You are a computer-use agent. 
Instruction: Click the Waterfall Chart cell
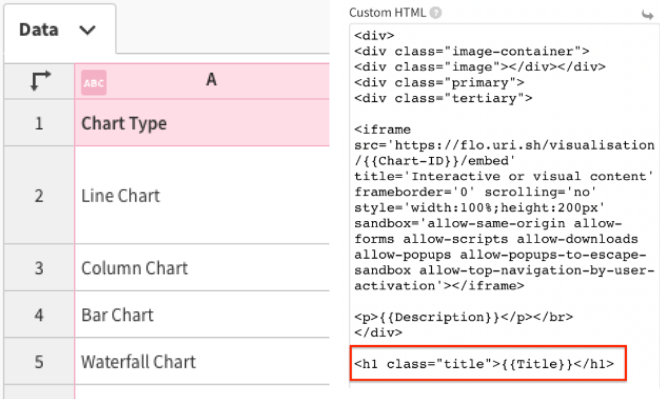click(202, 362)
